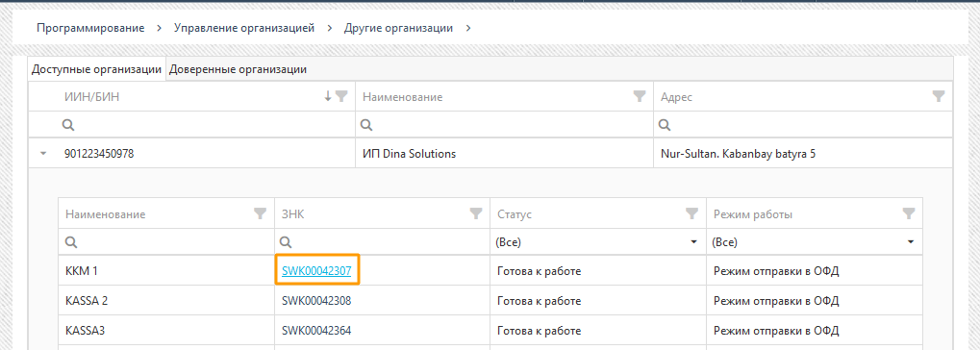Screen dimensions: 980x350
Task: Go to the Другие организации breadcrumb
Action: (399, 28)
